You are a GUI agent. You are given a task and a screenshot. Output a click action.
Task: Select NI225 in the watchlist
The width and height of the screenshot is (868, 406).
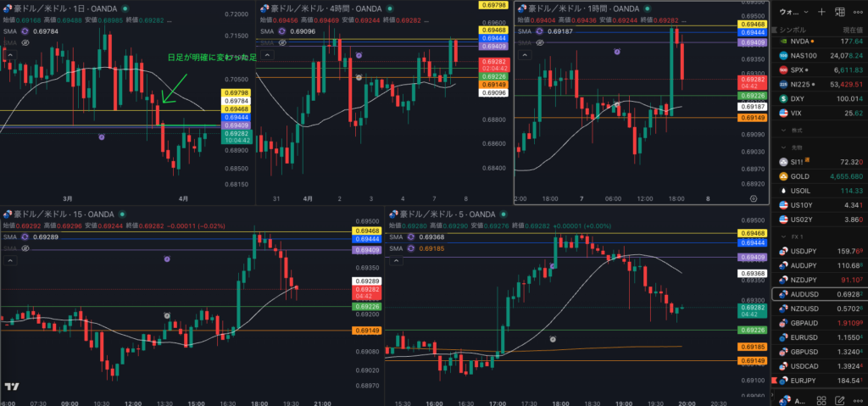pos(819,84)
